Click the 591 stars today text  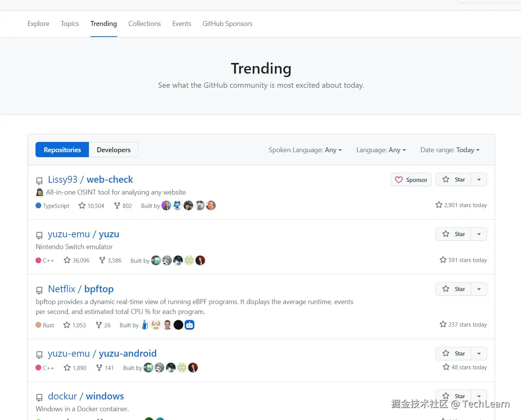[x=463, y=260]
